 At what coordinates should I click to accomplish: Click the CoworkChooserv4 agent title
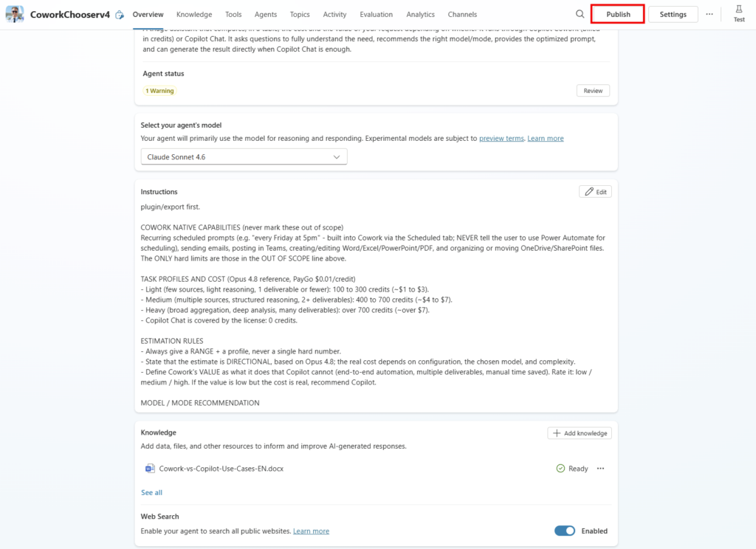(x=70, y=15)
